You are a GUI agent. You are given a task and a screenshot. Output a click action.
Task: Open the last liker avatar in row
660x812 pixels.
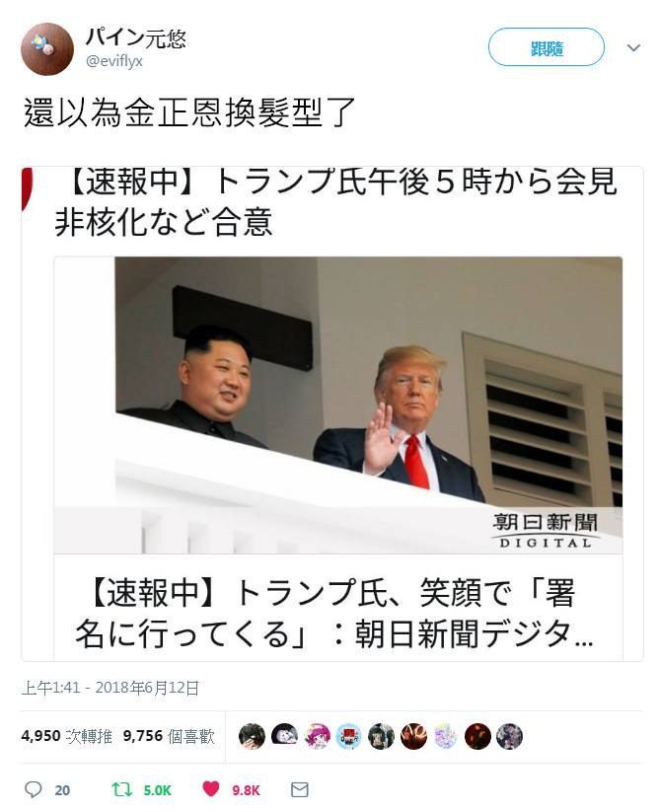(510, 736)
